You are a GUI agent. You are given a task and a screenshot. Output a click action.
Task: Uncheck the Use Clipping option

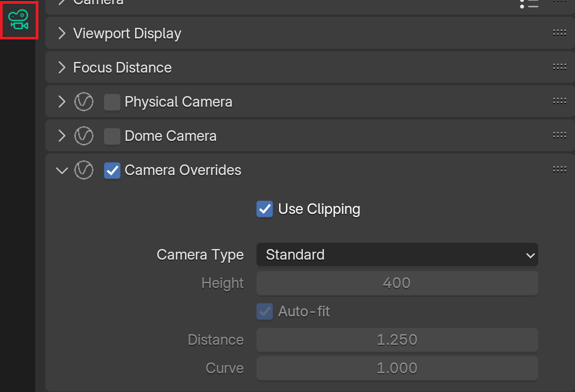[264, 209]
